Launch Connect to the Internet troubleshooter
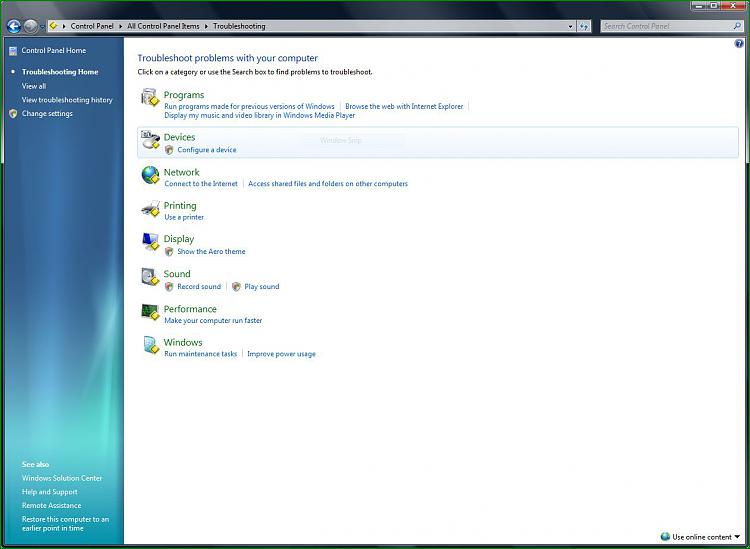The width and height of the screenshot is (750, 549). (201, 184)
